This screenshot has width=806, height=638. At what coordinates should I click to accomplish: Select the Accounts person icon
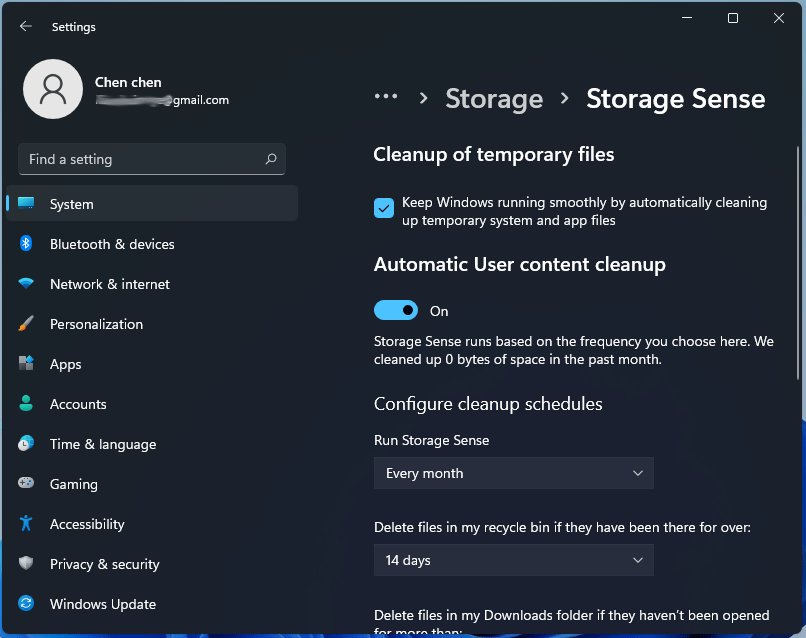(x=25, y=404)
